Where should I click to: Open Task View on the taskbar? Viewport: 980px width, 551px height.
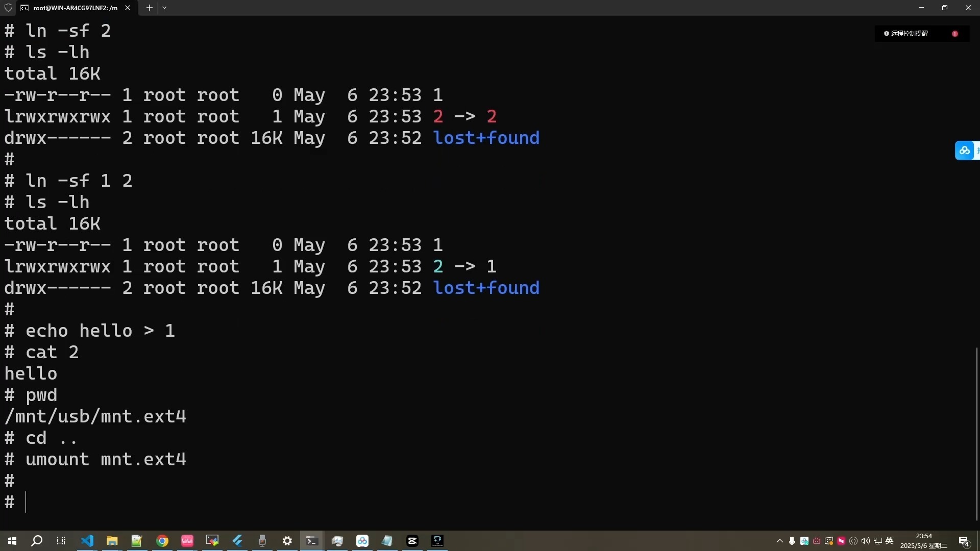tap(61, 541)
